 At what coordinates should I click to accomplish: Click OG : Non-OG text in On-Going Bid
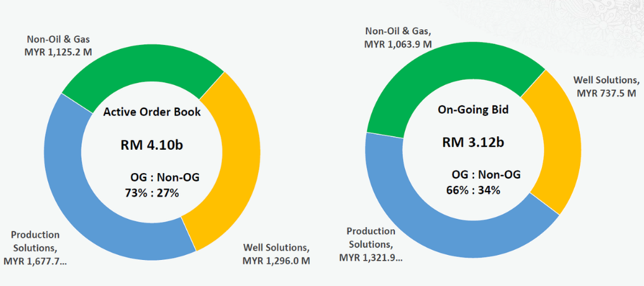pyautogui.click(x=486, y=174)
